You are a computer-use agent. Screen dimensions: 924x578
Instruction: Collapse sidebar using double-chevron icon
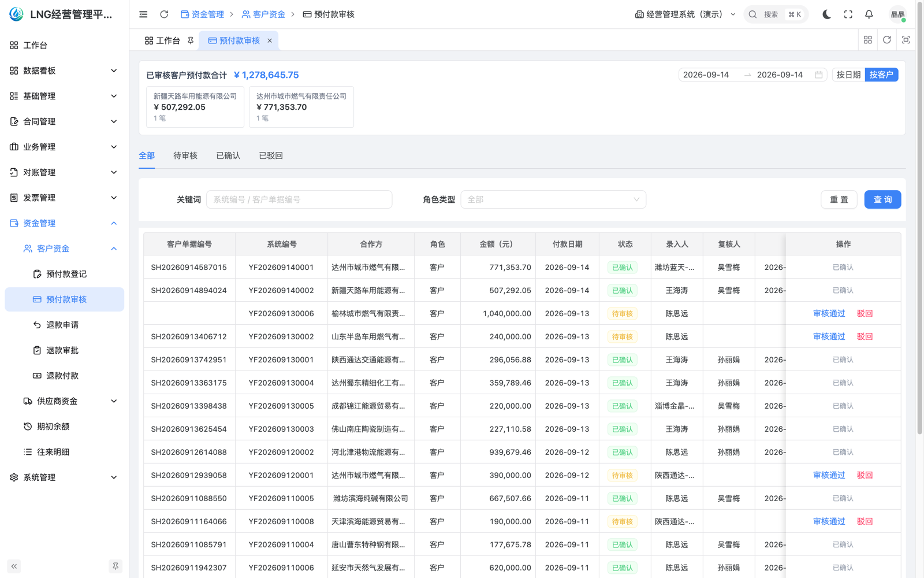click(14, 566)
